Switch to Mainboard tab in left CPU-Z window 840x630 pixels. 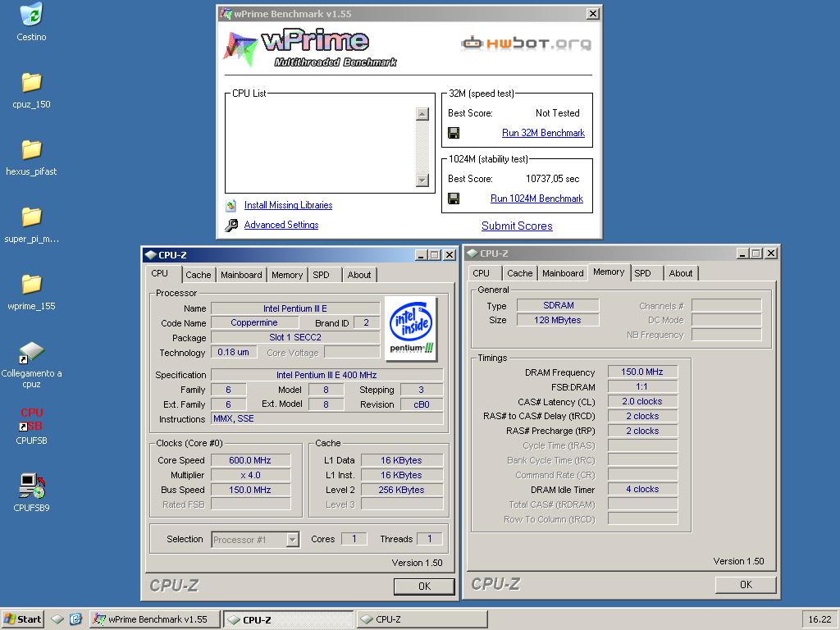point(241,275)
